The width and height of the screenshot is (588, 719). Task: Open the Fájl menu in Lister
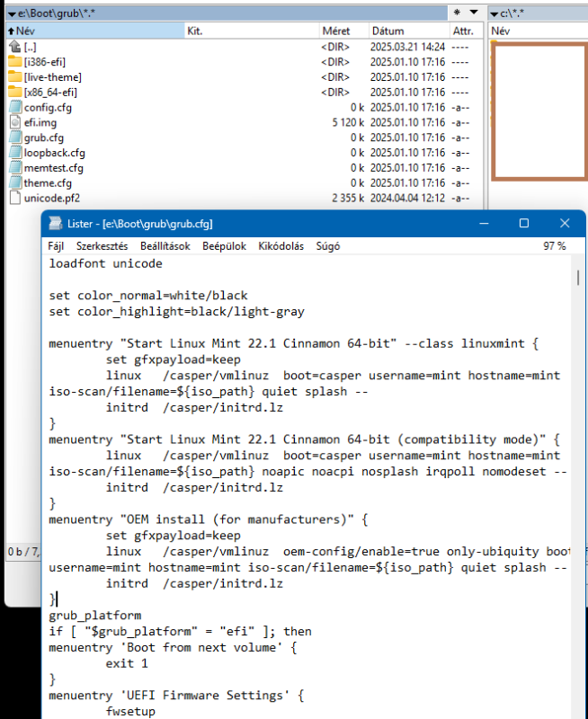click(x=56, y=246)
